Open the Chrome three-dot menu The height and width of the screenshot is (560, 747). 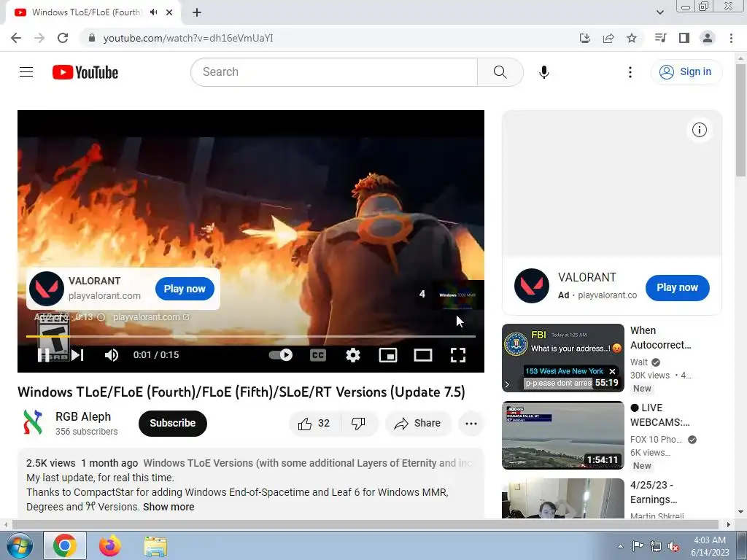coord(731,38)
